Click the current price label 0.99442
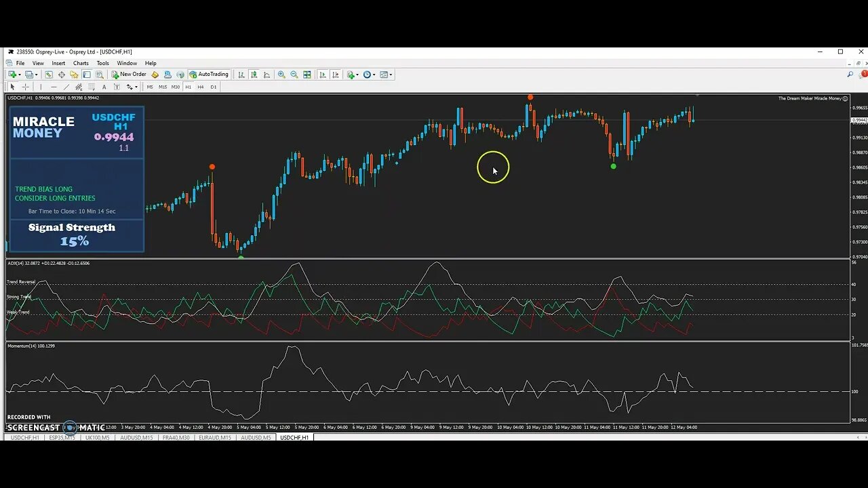Viewport: 868px width, 488px height. (x=859, y=120)
